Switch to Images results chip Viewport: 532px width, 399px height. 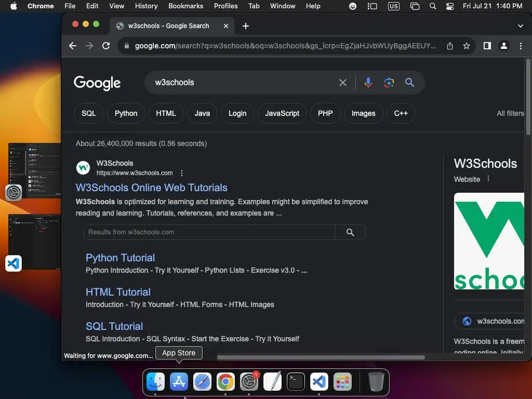pos(363,113)
